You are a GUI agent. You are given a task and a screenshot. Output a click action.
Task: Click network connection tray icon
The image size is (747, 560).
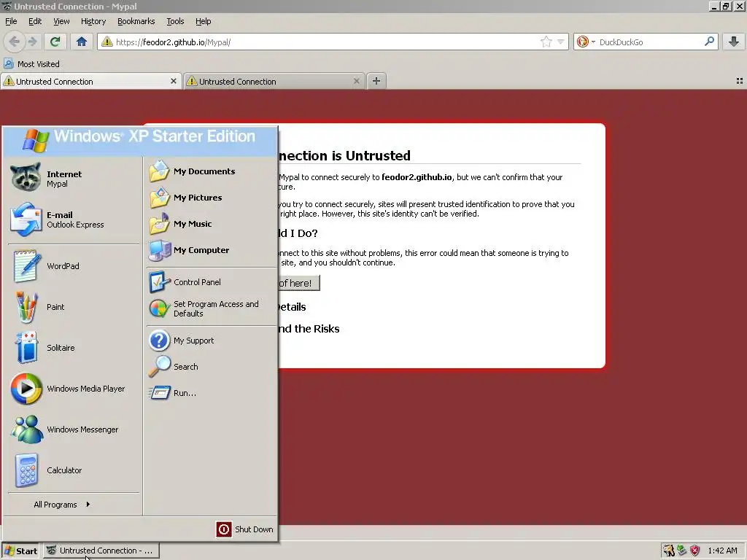pyautogui.click(x=682, y=551)
